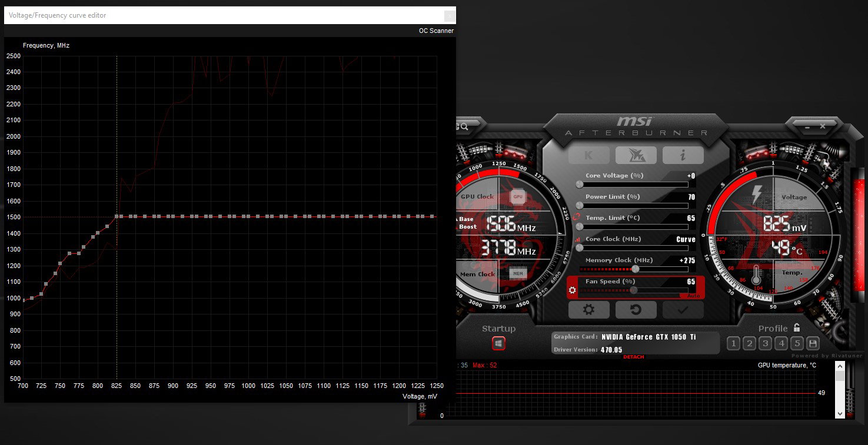Image resolution: width=868 pixels, height=445 pixels.
Task: Click the Core Voltage slider handle
Action: click(x=580, y=185)
